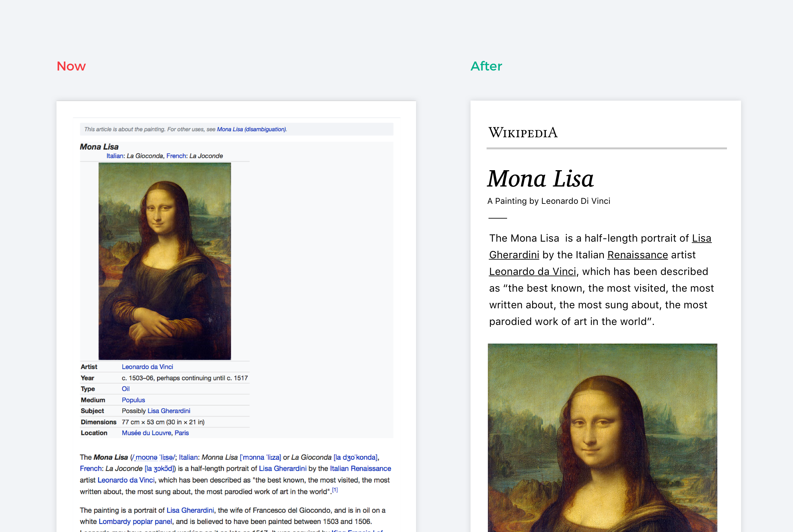Click the Italian link beside La Gioconda in infobox header
The height and width of the screenshot is (532, 793).
(115, 156)
